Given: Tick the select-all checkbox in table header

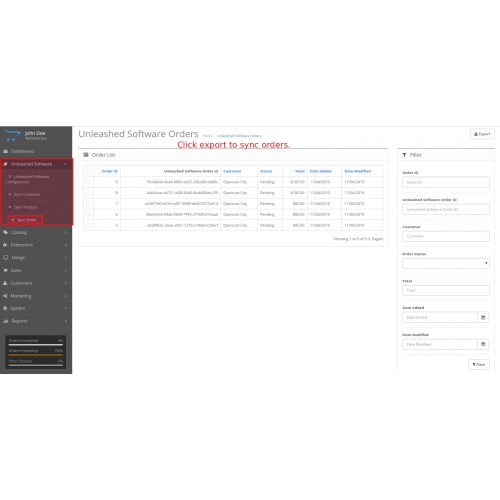Looking at the screenshot, I should pos(88,171).
